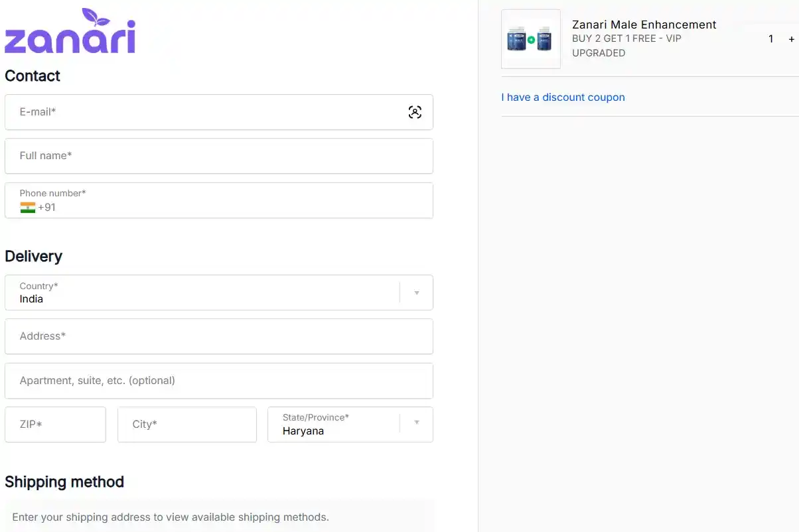Image resolution: width=799 pixels, height=532 pixels.
Task: Click the Shipping method section heading
Action: coord(64,482)
